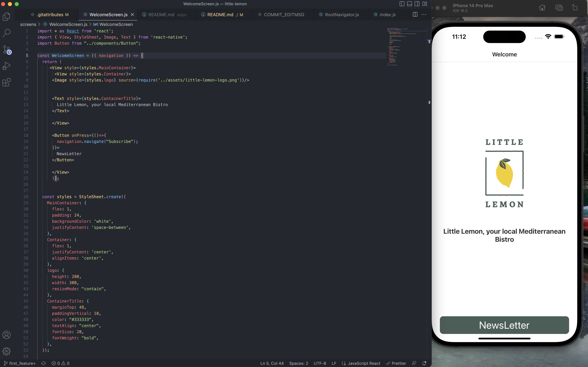
Task: Open the Explorer file view
Action: [6, 17]
